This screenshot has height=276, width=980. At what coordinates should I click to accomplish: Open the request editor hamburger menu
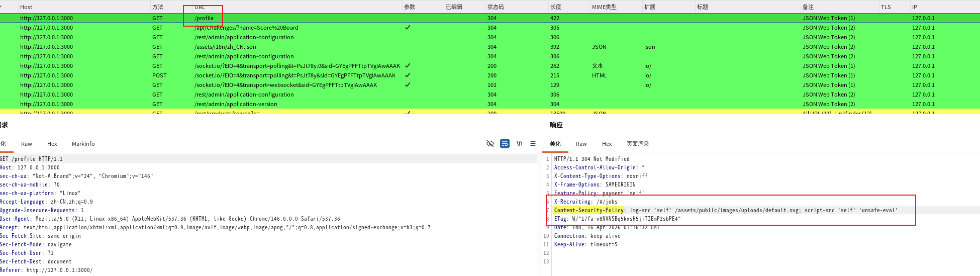533,144
